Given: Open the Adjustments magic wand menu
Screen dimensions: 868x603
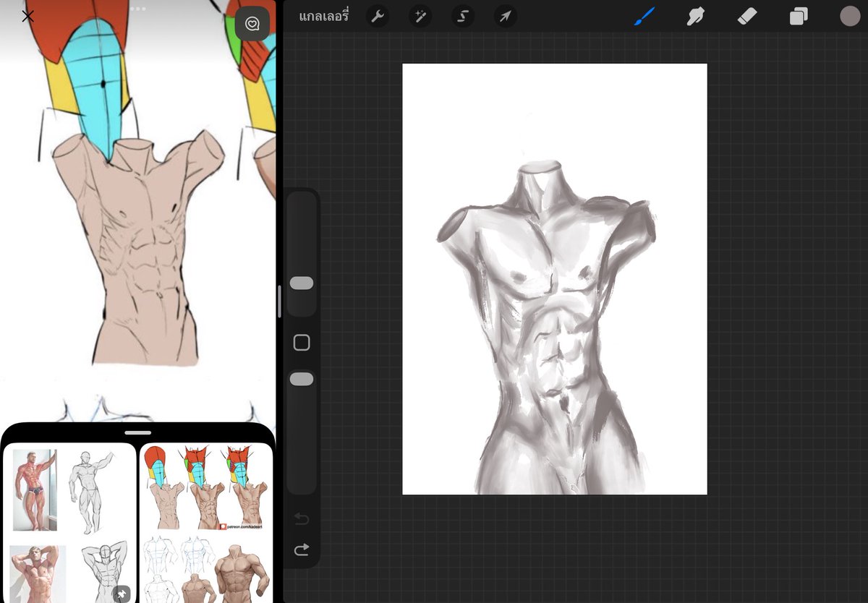Looking at the screenshot, I should pos(420,16).
